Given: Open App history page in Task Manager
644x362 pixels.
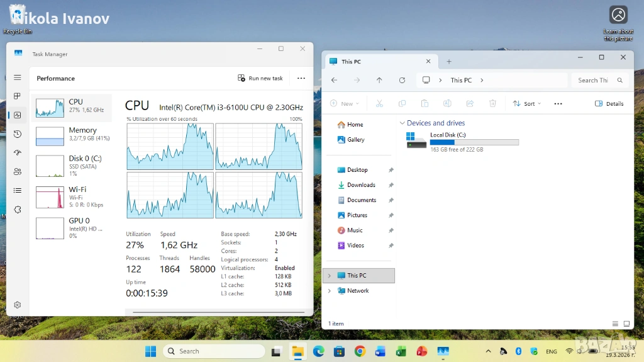Looking at the screenshot, I should [18, 134].
